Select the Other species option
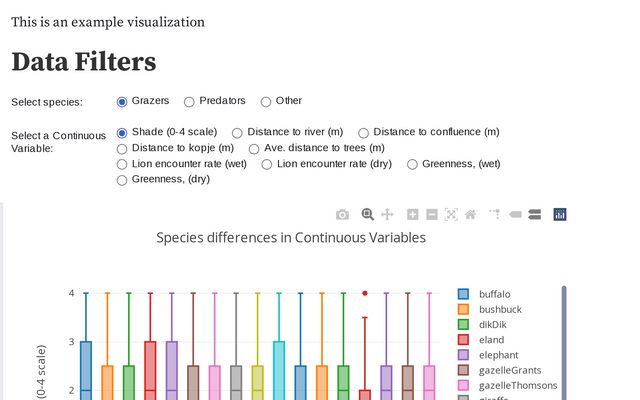 (266, 101)
